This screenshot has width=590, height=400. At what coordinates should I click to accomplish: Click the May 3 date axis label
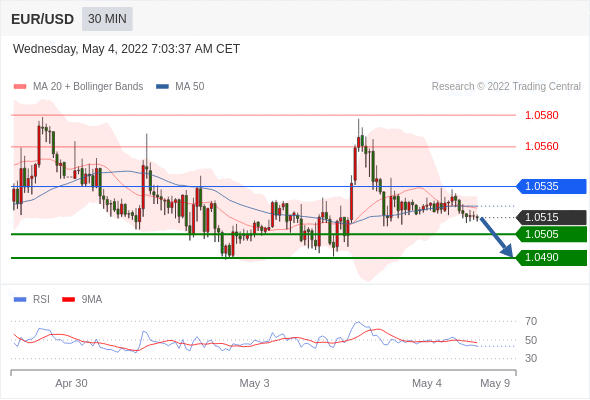[254, 383]
